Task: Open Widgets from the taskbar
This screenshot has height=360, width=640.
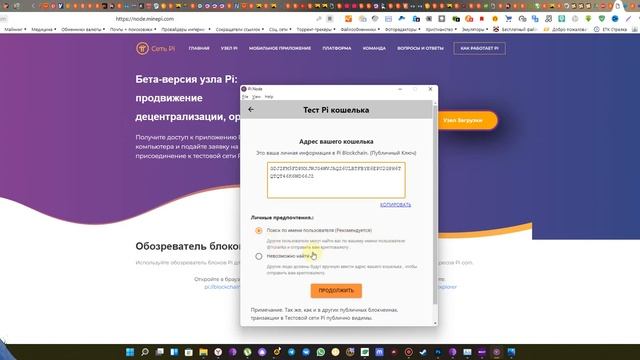Action: (174, 352)
